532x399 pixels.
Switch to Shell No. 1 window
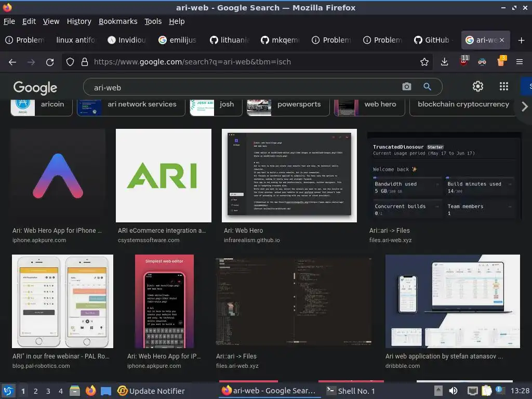[351, 391]
